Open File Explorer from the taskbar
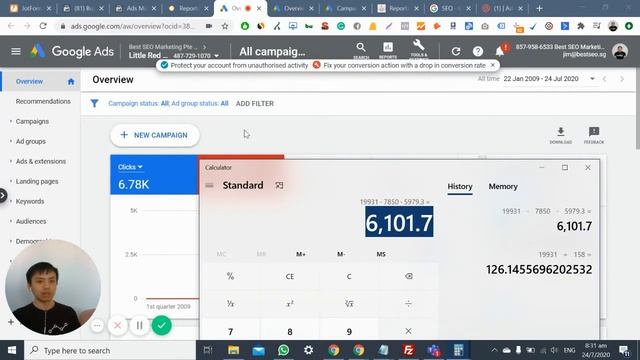The width and height of the screenshot is (640, 360). (233, 350)
